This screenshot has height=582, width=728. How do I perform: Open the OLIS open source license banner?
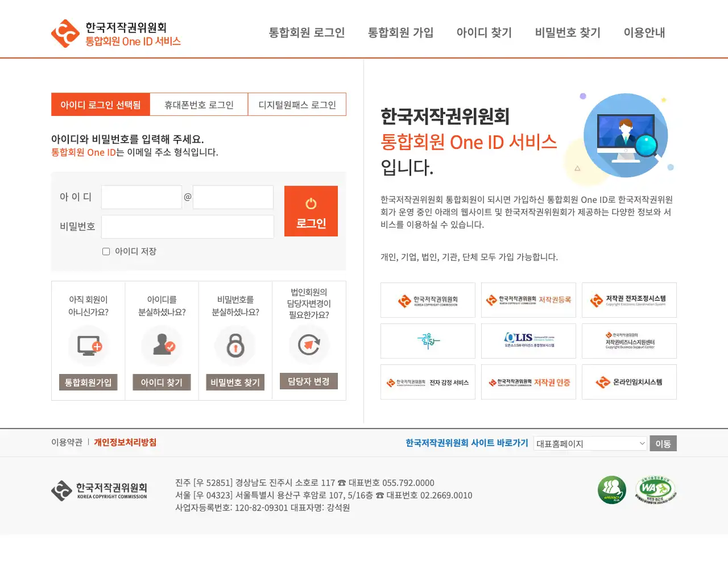tap(528, 341)
